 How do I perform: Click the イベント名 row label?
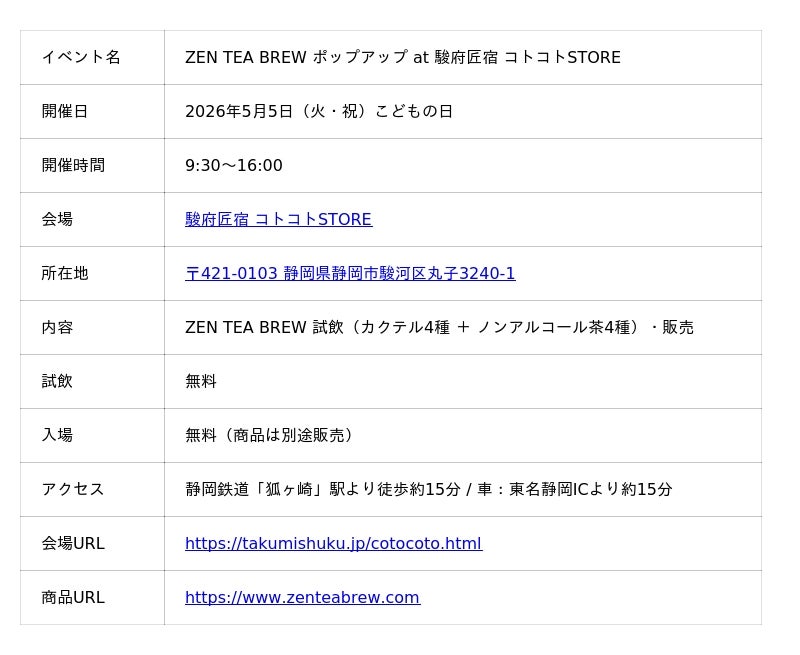point(92,57)
